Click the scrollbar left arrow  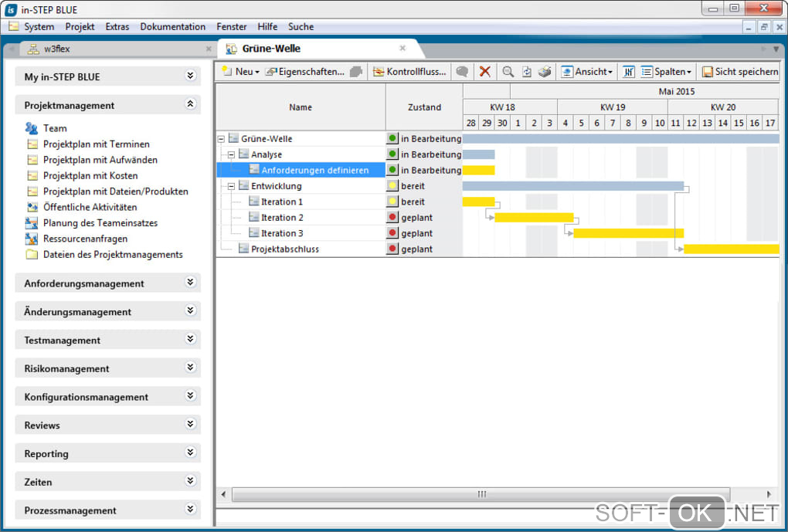pos(223,494)
